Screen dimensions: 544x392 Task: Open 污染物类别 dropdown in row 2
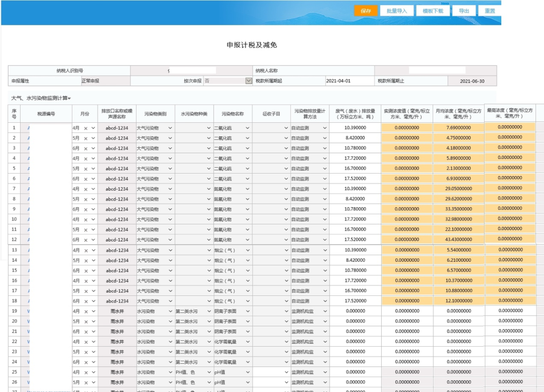point(170,138)
